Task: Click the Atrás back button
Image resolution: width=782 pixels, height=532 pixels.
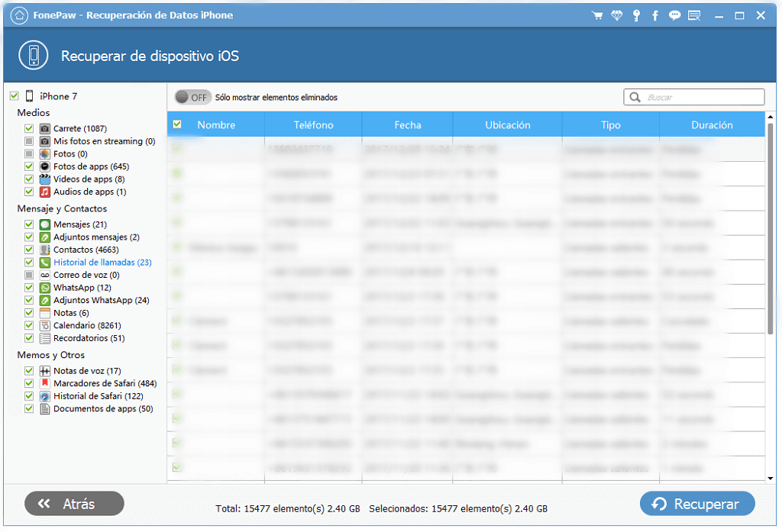Action: click(74, 504)
